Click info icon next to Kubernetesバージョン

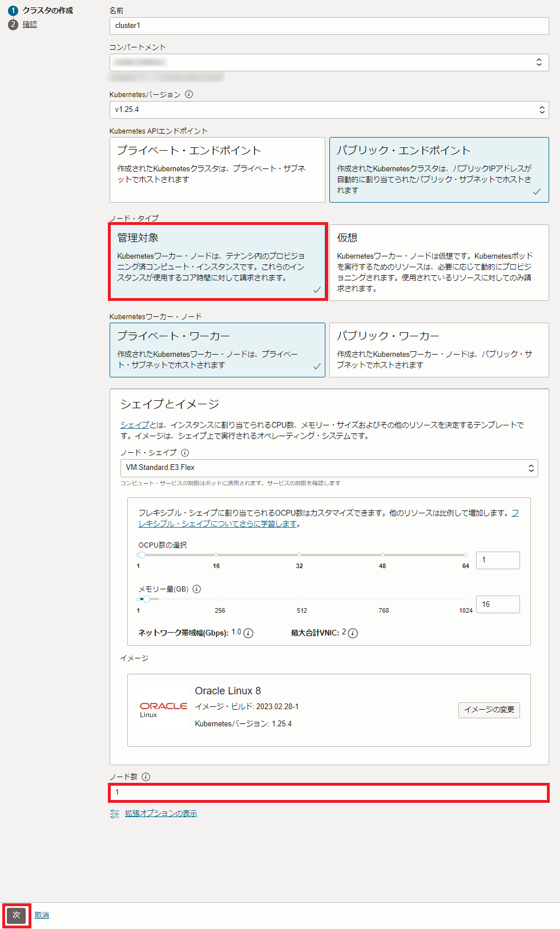pyautogui.click(x=189, y=95)
